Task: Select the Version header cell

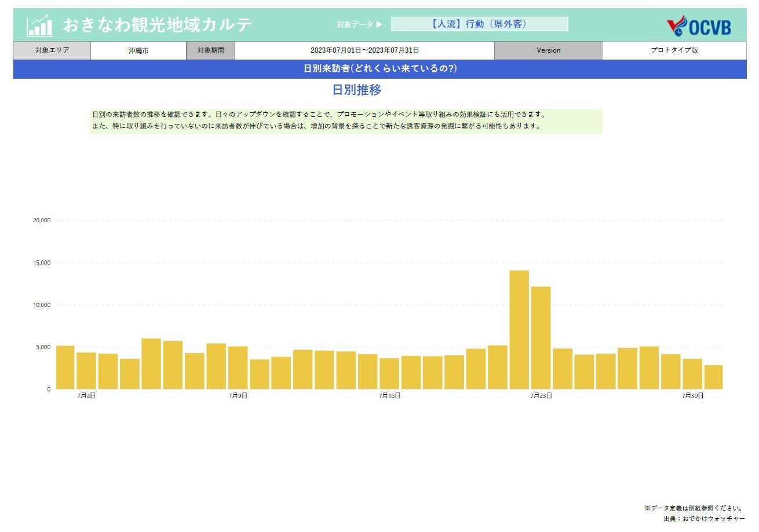Action: click(548, 50)
